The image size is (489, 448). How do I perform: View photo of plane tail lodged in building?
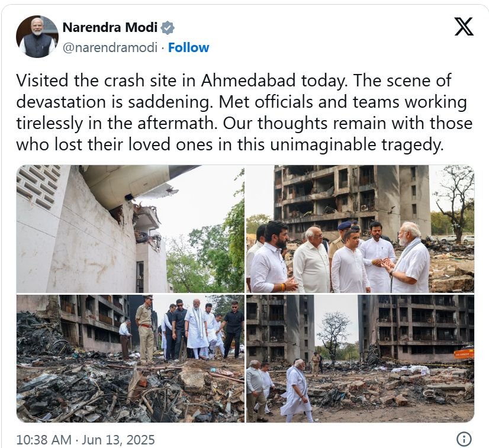130,229
